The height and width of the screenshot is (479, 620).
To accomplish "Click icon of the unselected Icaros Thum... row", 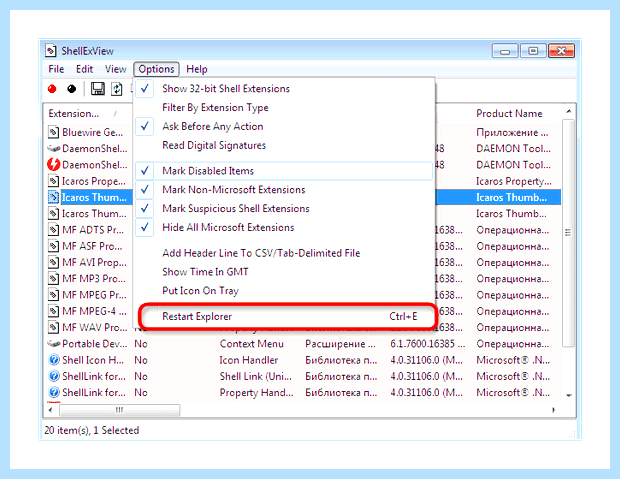I will 53,213.
